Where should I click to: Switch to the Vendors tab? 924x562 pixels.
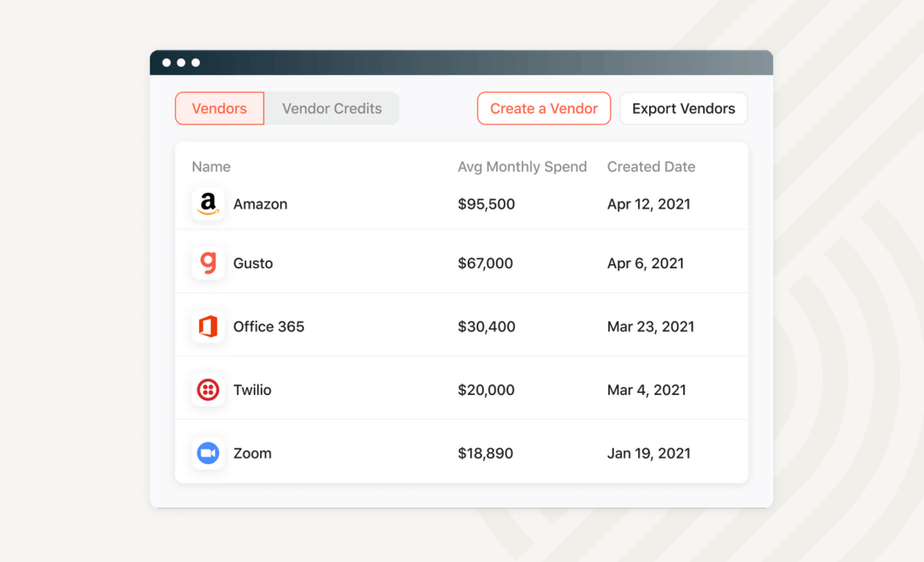coord(219,108)
